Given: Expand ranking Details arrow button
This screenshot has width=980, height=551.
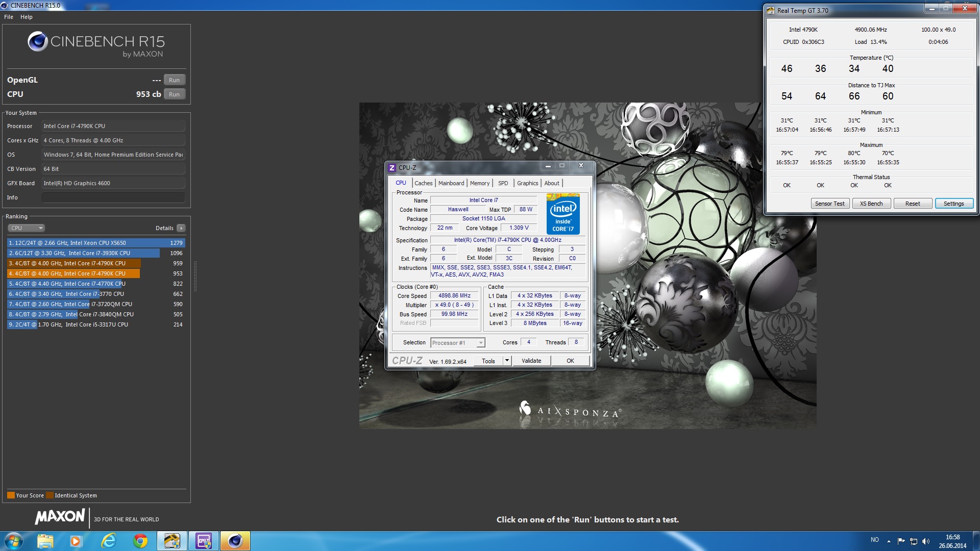Looking at the screenshot, I should coord(181,228).
